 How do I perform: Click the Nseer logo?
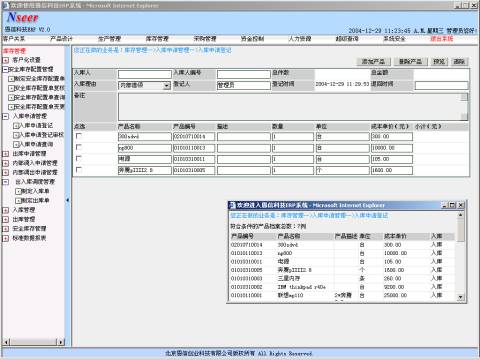pos(23,17)
